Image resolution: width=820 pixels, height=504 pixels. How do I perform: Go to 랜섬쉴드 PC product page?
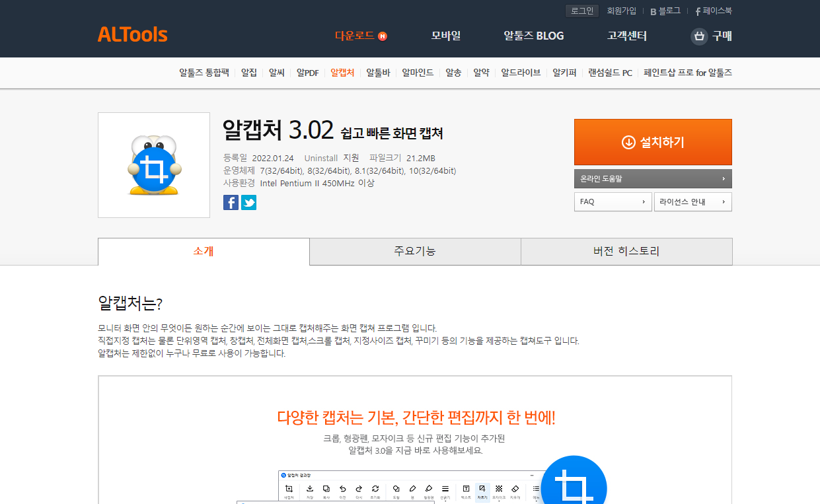(611, 73)
